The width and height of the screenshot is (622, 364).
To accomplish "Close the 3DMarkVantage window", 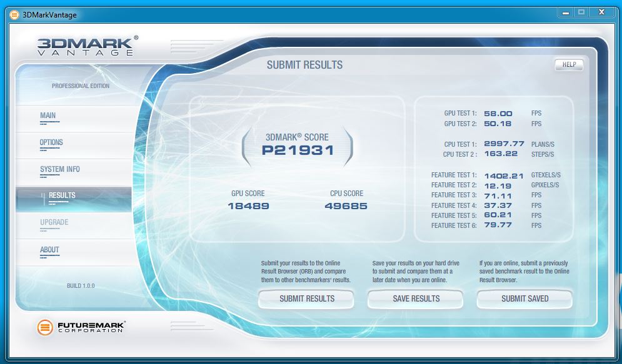I will [x=602, y=12].
